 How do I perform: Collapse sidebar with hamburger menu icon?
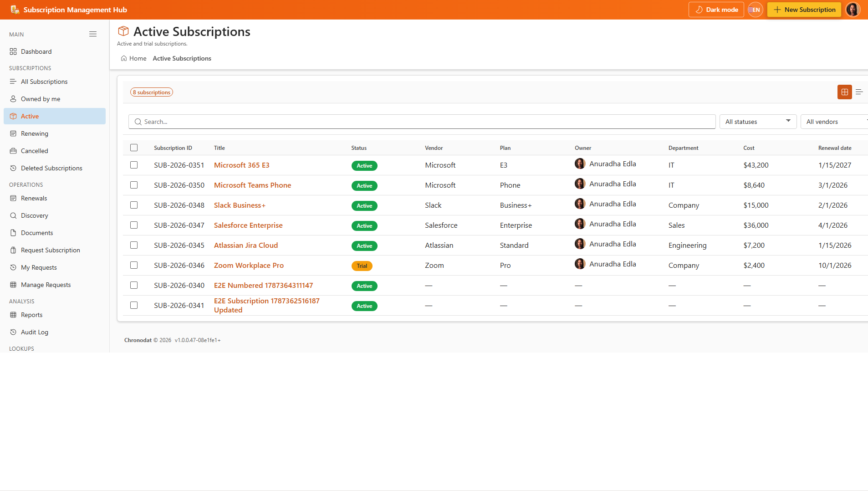93,34
